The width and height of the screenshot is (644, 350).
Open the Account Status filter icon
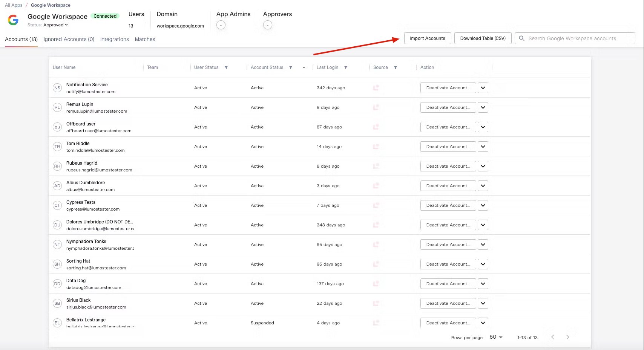[x=291, y=67]
